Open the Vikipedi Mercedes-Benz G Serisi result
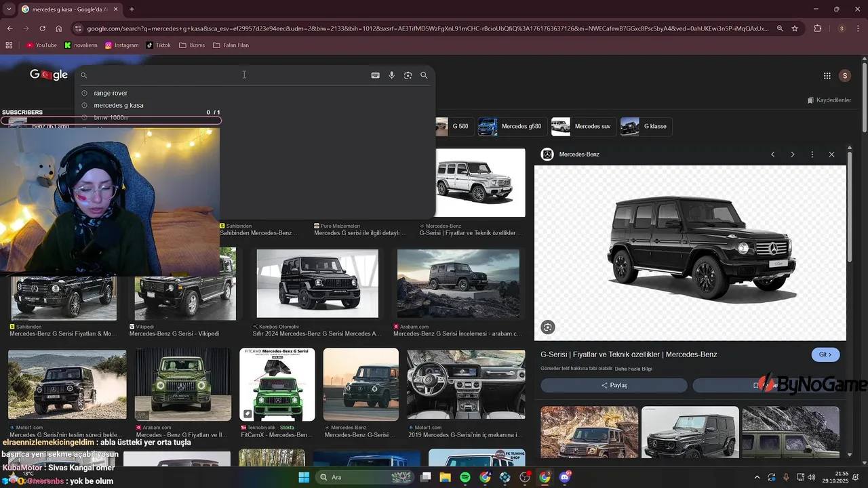 coord(174,334)
